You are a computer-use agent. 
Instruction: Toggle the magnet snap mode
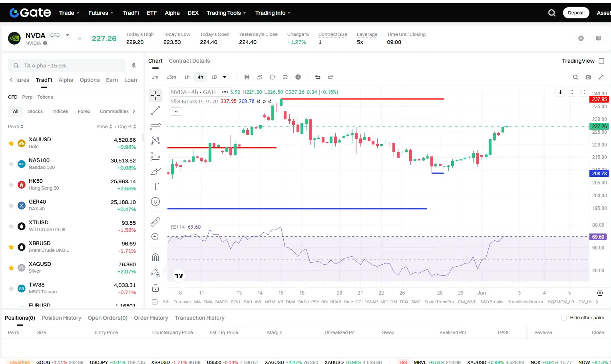(155, 257)
